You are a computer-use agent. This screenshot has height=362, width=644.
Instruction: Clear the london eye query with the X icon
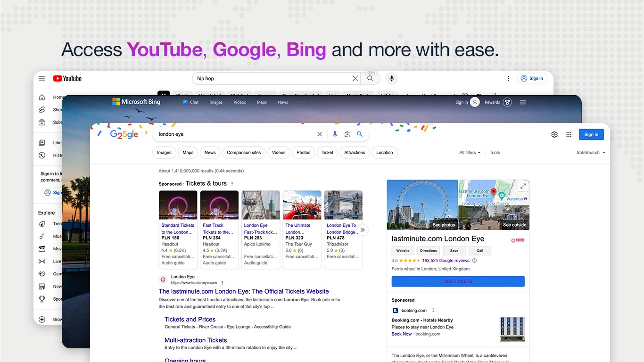pos(320,134)
